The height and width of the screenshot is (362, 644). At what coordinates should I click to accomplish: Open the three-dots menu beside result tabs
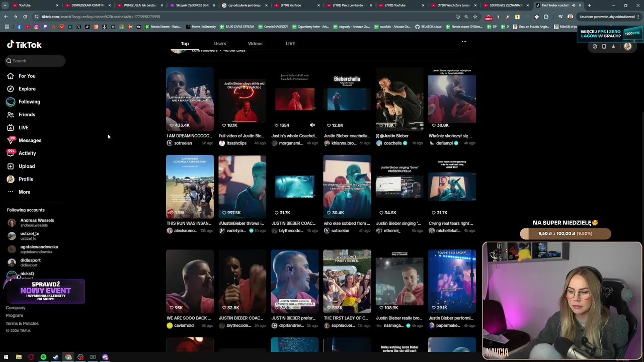[464, 42]
